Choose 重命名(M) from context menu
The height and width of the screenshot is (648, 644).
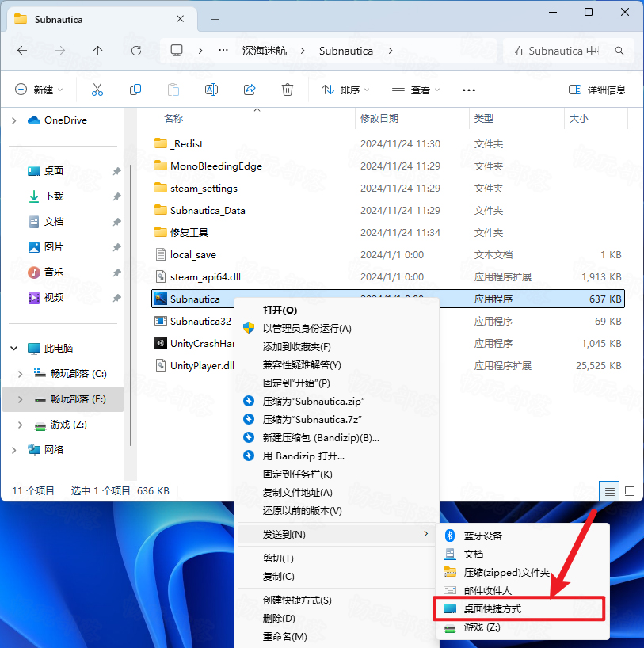click(x=337, y=636)
